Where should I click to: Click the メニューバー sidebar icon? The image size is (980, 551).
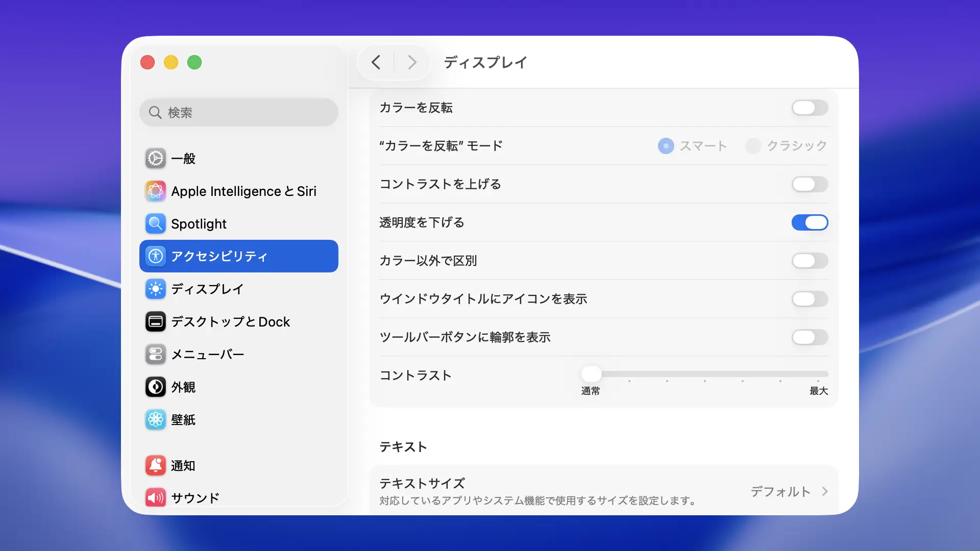pos(156,355)
